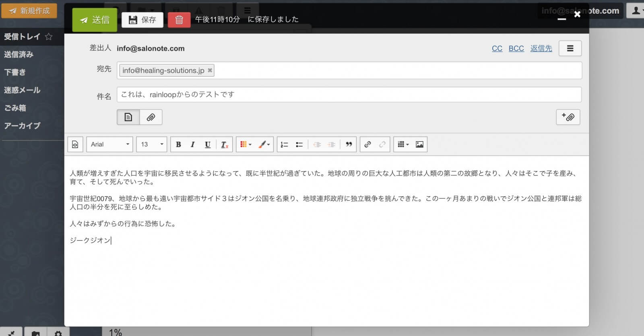The width and height of the screenshot is (644, 336).
Task: Click at end of ジークジオン line
Action: (111, 240)
